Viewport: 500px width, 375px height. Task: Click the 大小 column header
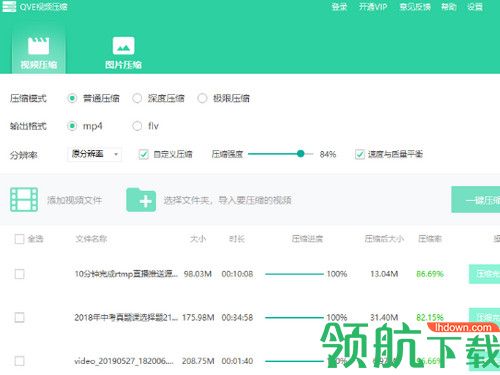pyautogui.click(x=198, y=239)
